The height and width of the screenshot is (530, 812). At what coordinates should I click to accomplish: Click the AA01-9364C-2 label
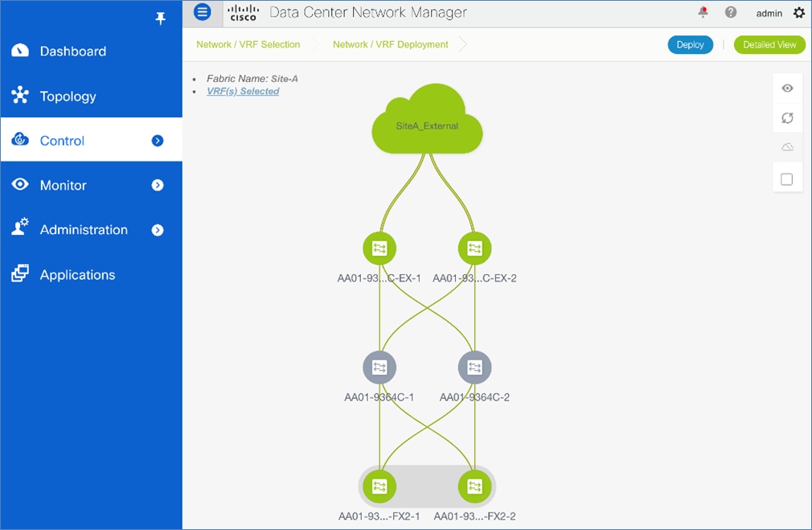[474, 397]
